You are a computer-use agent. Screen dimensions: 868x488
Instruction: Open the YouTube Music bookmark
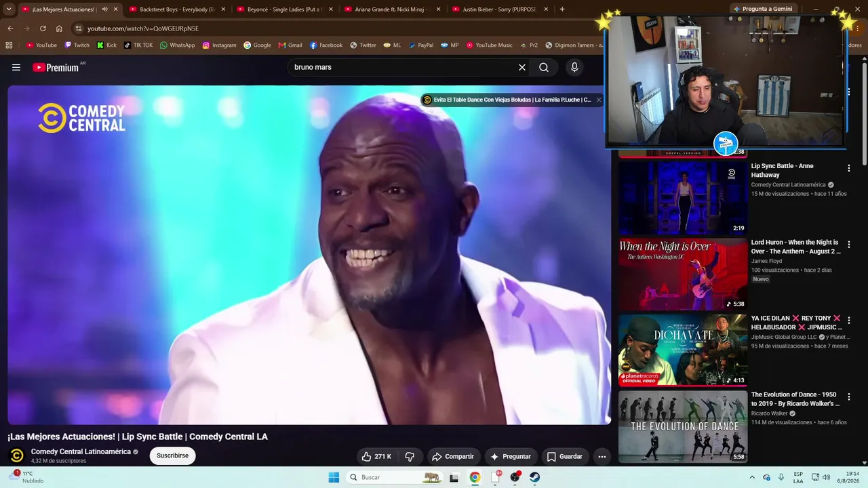[x=489, y=45]
